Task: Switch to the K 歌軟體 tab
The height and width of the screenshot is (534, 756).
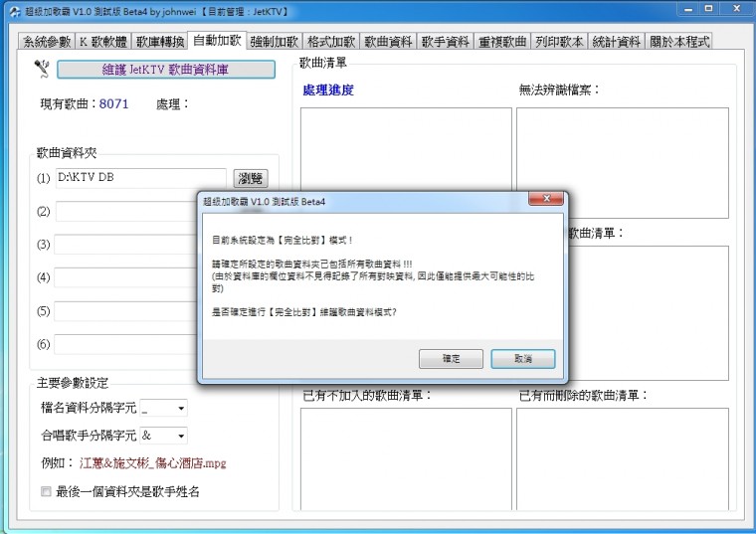Action: pos(103,42)
